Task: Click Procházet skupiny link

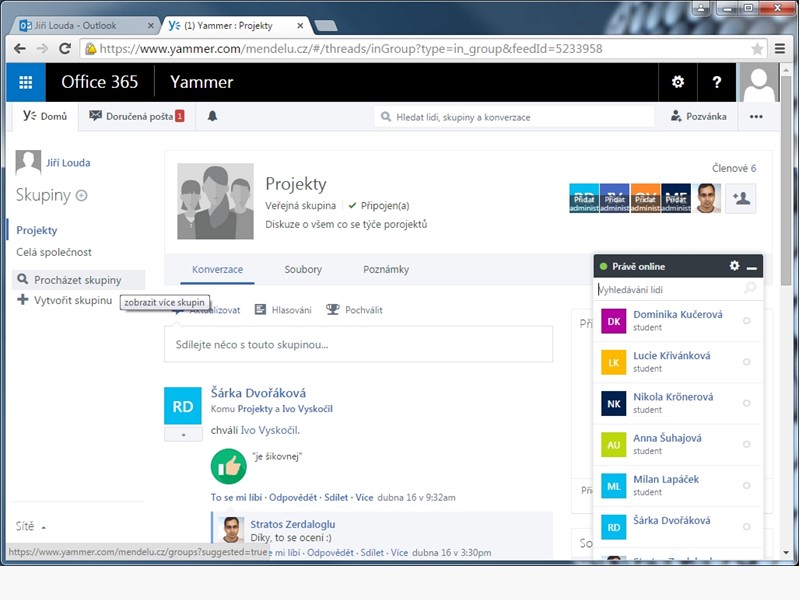Action: pyautogui.click(x=77, y=280)
